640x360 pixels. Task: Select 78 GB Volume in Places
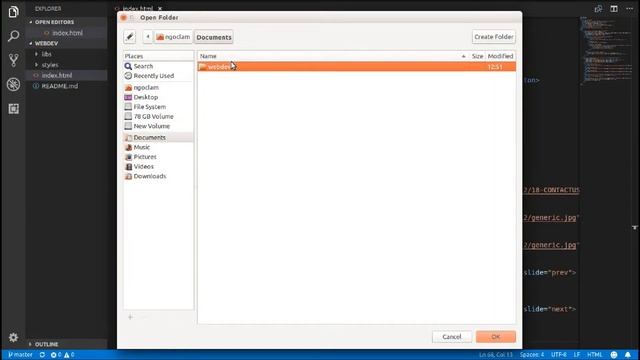click(x=158, y=116)
